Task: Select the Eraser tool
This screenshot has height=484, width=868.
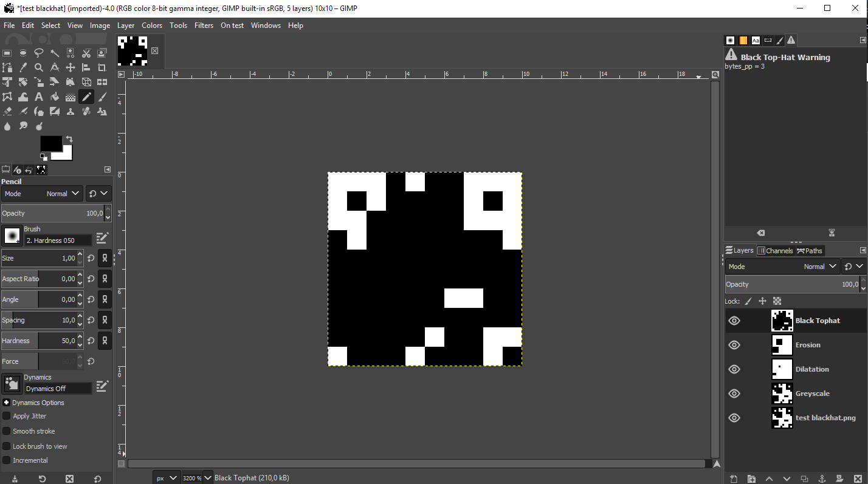Action: (x=7, y=111)
